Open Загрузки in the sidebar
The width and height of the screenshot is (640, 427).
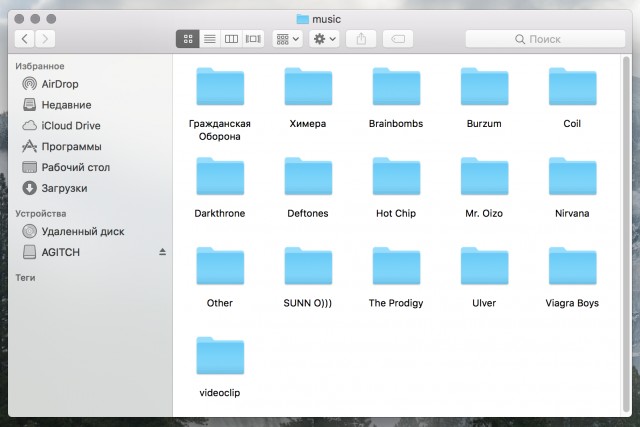64,188
